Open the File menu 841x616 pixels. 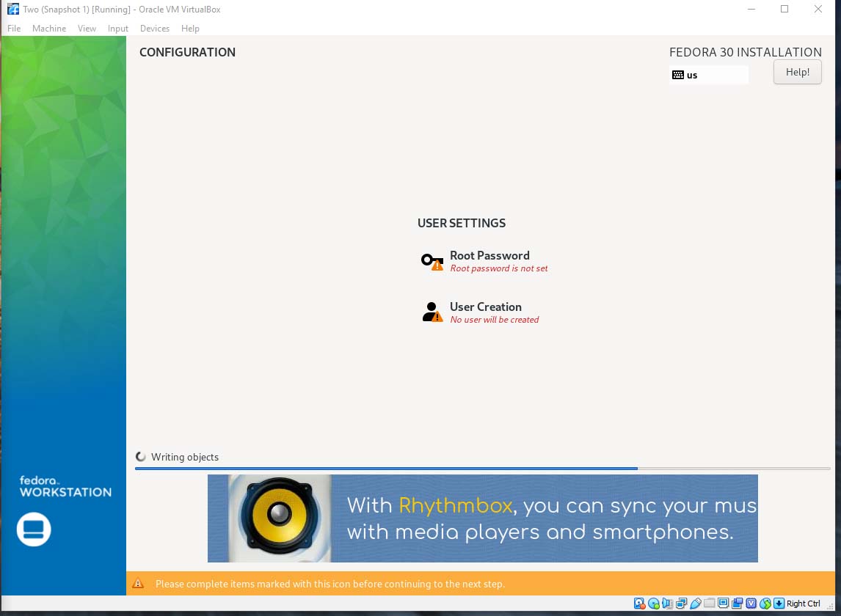[14, 29]
